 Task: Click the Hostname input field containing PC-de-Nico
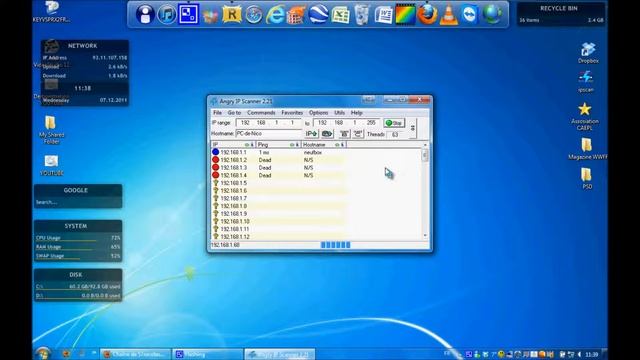pyautogui.click(x=269, y=134)
